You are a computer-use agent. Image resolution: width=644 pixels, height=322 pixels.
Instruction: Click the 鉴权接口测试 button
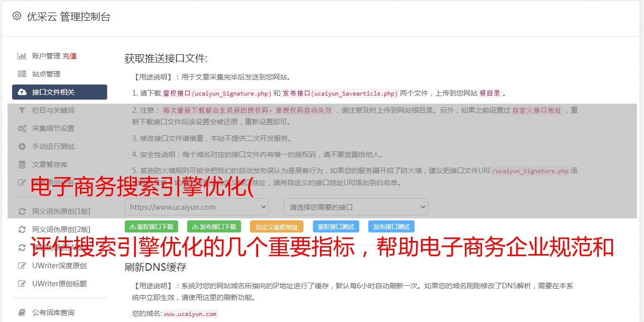click(x=336, y=226)
